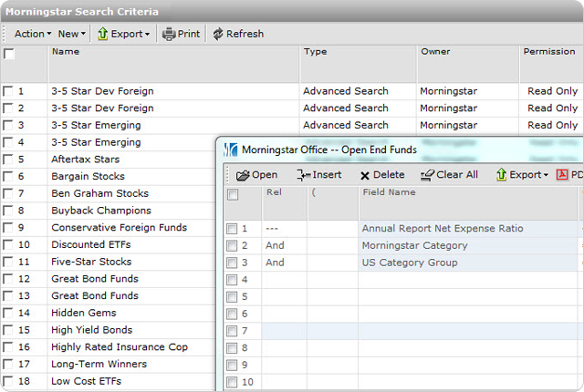
Task: Click the red PDF icon in dialog
Action: [562, 174]
